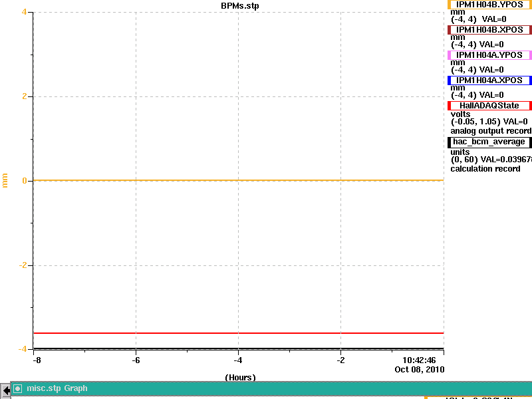
Task: Select the HallADAQState legend entry
Action: [x=489, y=106]
